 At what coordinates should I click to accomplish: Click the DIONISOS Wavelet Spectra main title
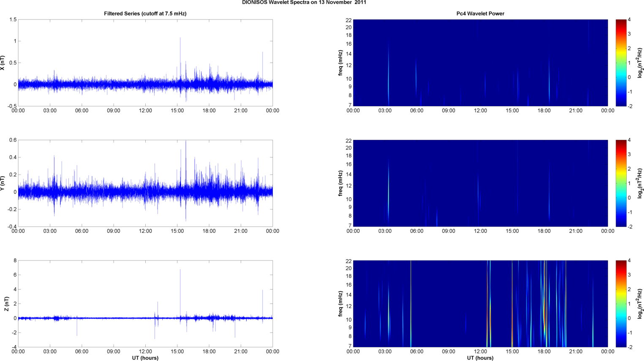point(304,3)
